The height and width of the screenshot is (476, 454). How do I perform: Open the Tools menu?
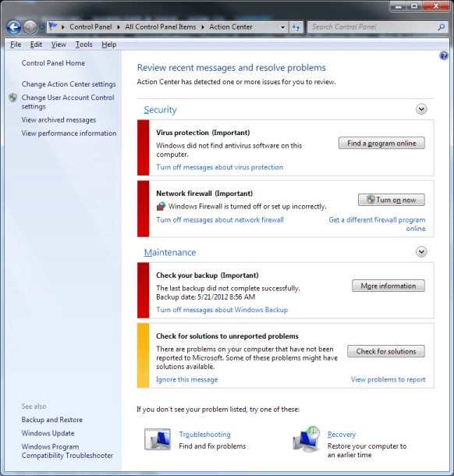pos(83,44)
